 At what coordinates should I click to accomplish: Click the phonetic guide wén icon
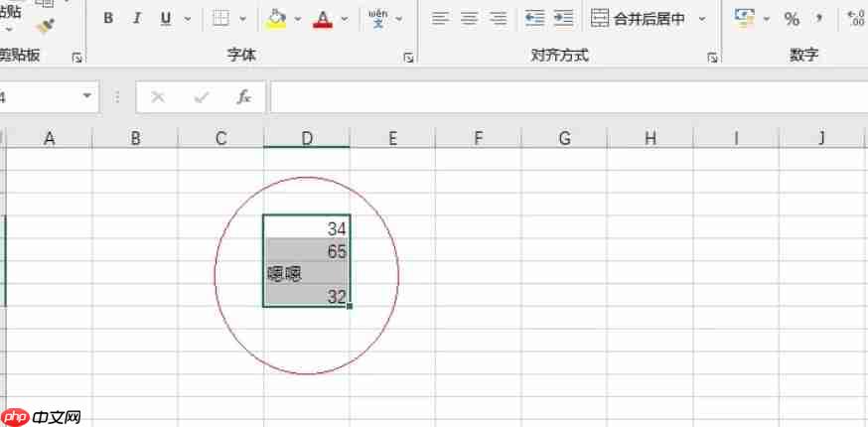378,19
